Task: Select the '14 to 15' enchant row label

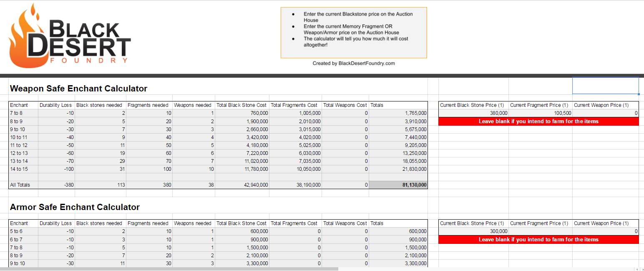Action: pos(23,169)
